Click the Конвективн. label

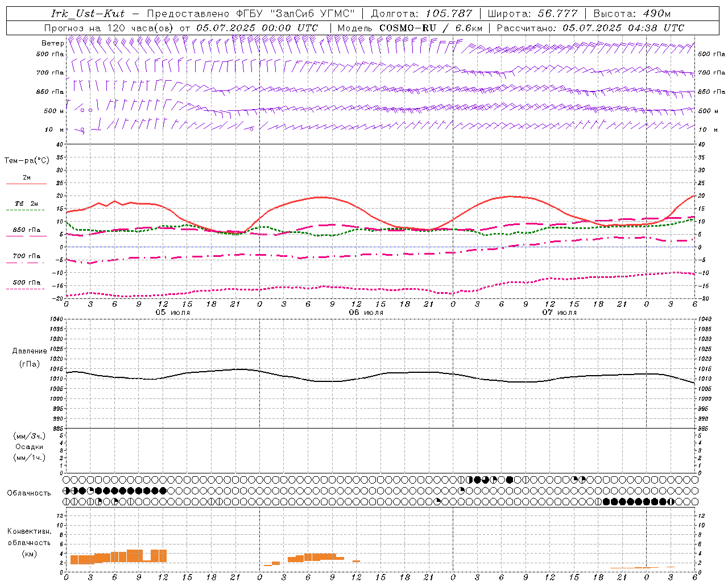click(x=29, y=531)
